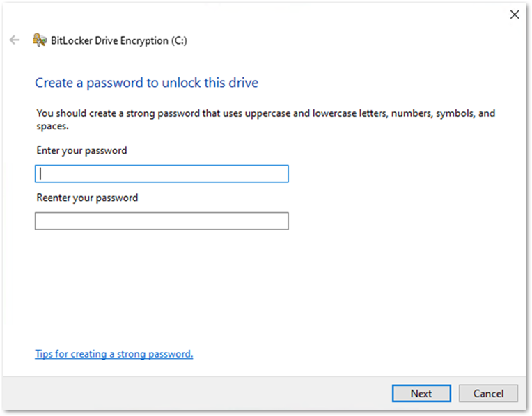Click the BitLocker Drive Encryption title text

(109, 40)
